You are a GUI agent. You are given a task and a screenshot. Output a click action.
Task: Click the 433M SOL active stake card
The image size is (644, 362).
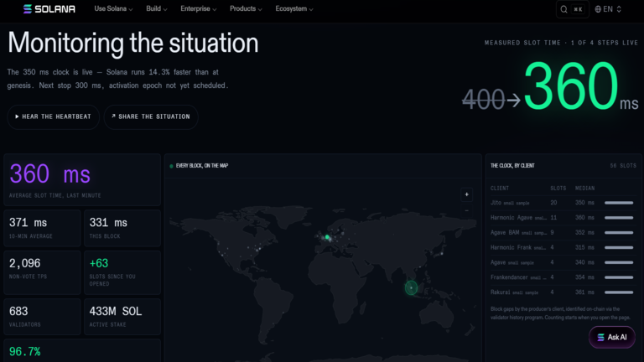pos(122,317)
